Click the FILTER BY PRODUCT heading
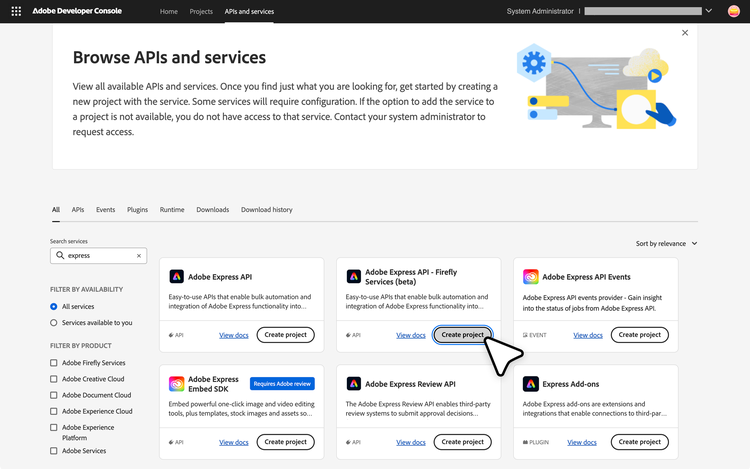This screenshot has width=750, height=469. [x=81, y=346]
